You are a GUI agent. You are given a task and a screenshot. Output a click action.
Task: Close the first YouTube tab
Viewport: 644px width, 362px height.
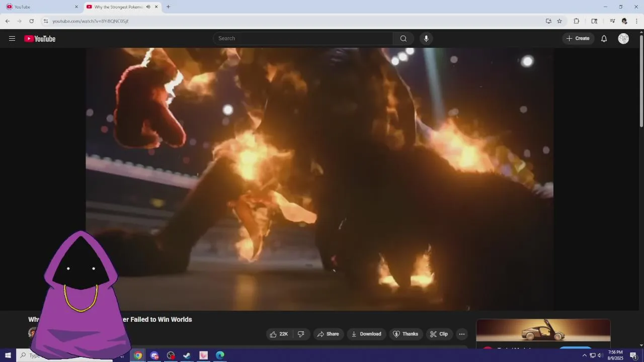76,7
